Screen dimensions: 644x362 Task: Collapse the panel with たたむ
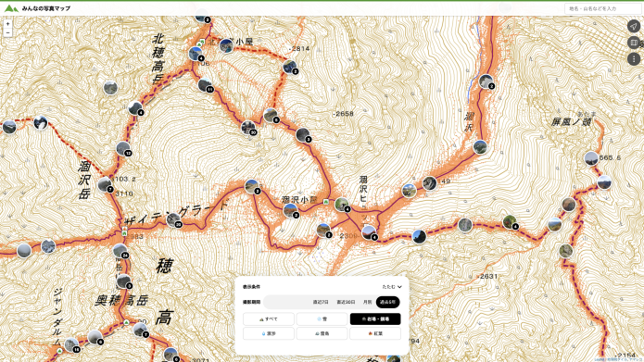392,287
